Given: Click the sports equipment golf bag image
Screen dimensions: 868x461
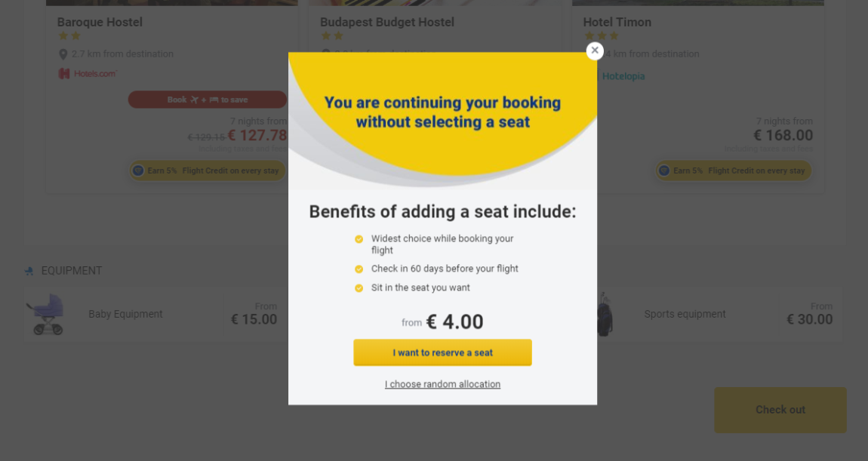Looking at the screenshot, I should [605, 314].
